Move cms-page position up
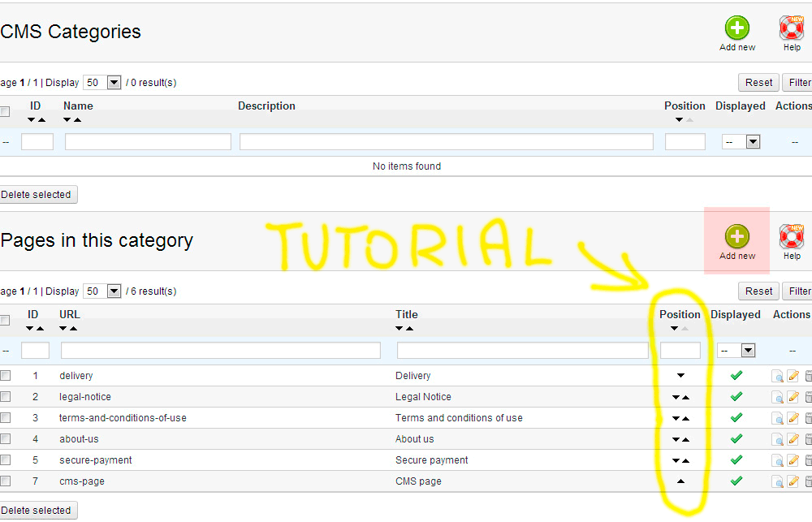This screenshot has height=522, width=812. point(681,481)
